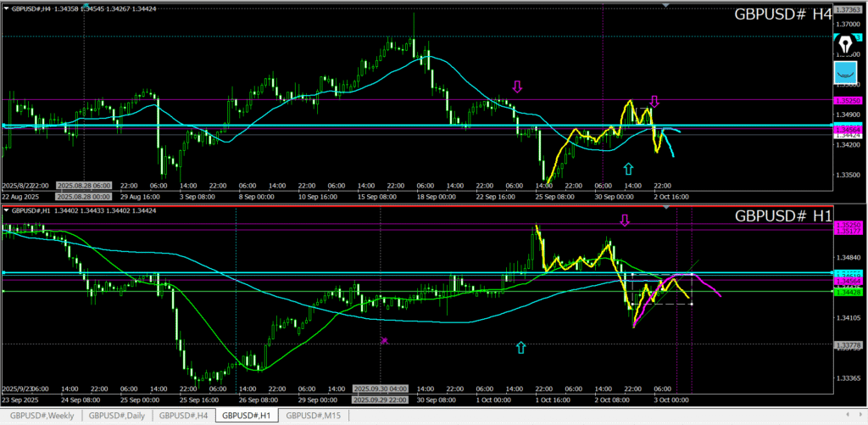Viewport: 868px width, 425px height.
Task: Click the green 1.34428 price label in H1
Action: (x=849, y=293)
